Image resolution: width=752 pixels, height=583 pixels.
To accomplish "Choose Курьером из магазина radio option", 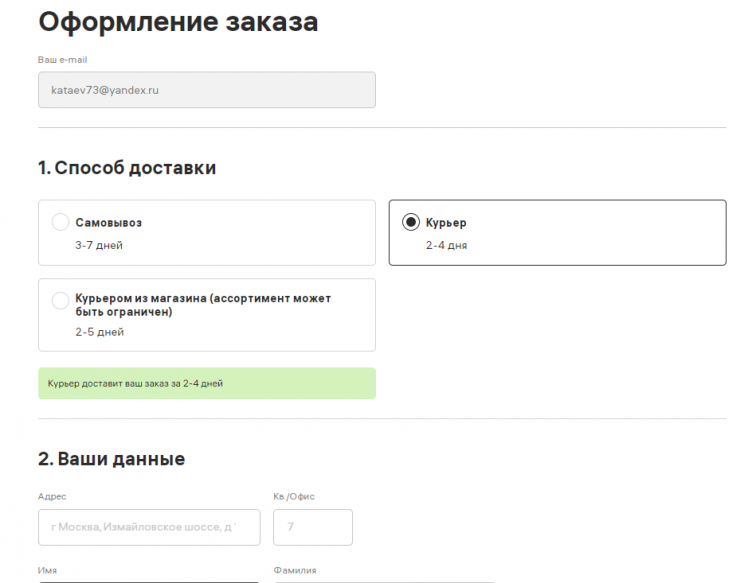I will (60, 301).
